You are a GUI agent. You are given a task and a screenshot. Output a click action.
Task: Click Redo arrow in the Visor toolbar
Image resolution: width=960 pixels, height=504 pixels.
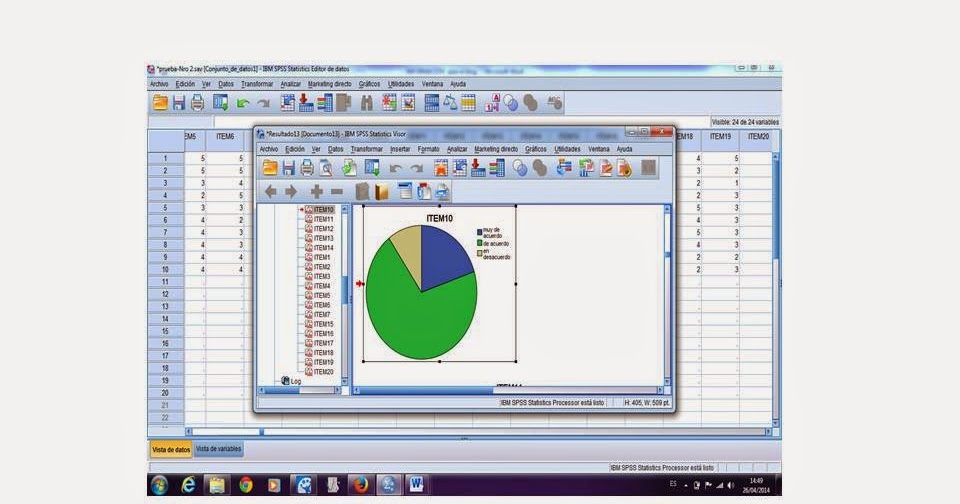pos(416,168)
